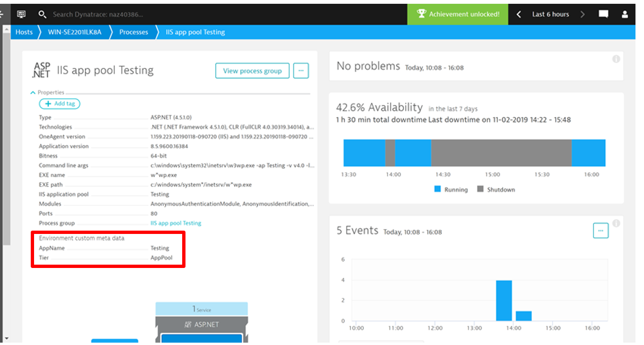Click View process group button
This screenshot has width=644, height=345.
point(252,71)
